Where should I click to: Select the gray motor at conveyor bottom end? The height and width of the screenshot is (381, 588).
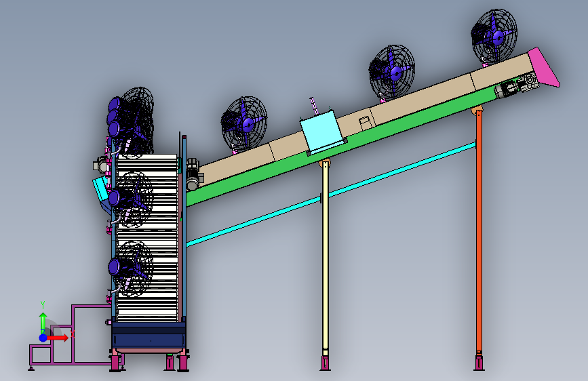coord(194,174)
